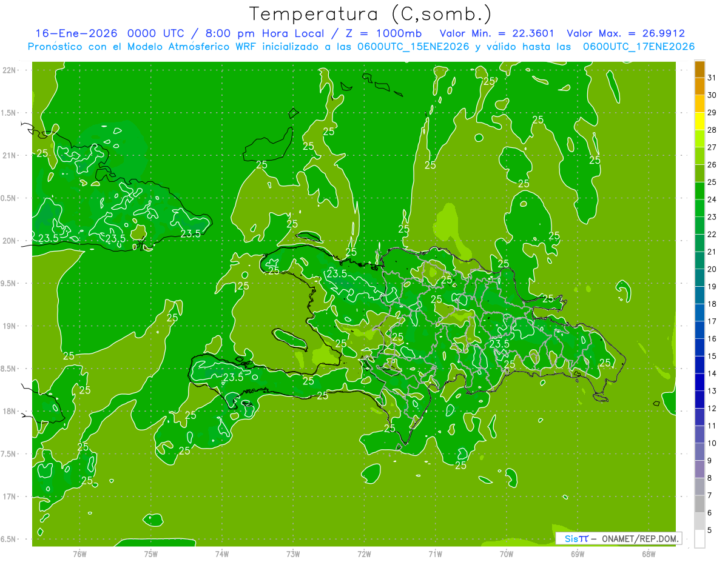Click the '17N' latitude axis label
The height and width of the screenshot is (562, 728).
[8, 497]
